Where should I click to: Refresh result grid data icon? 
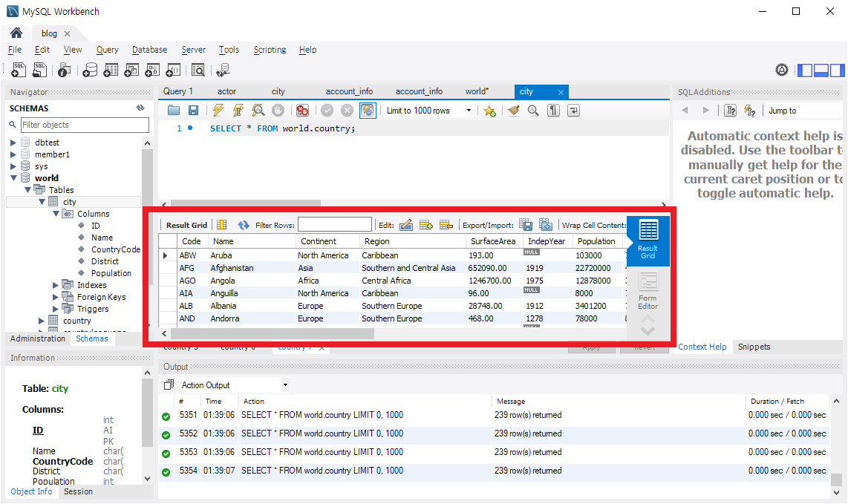(x=244, y=225)
